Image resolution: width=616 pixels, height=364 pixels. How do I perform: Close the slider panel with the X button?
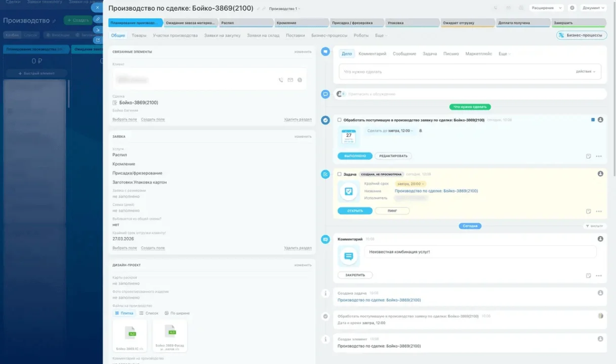[97, 8]
